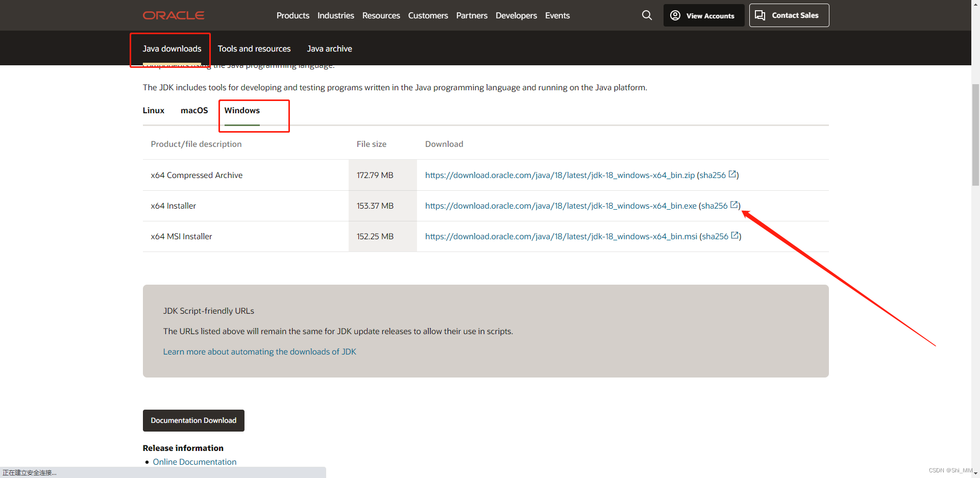Select the Java downloads tab
Screen dimensions: 980x478
pos(172,48)
